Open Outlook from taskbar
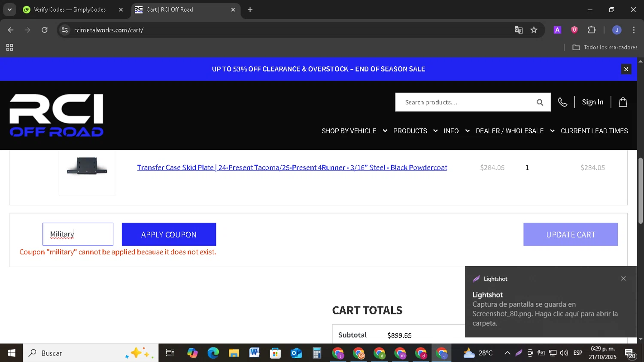 (296, 353)
